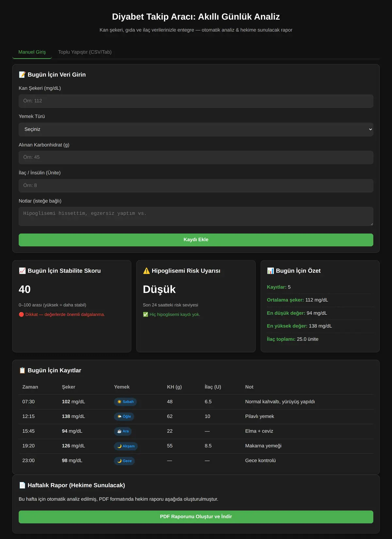Click the red circle icon before Dikkat
The height and width of the screenshot is (539, 392).
click(21, 314)
